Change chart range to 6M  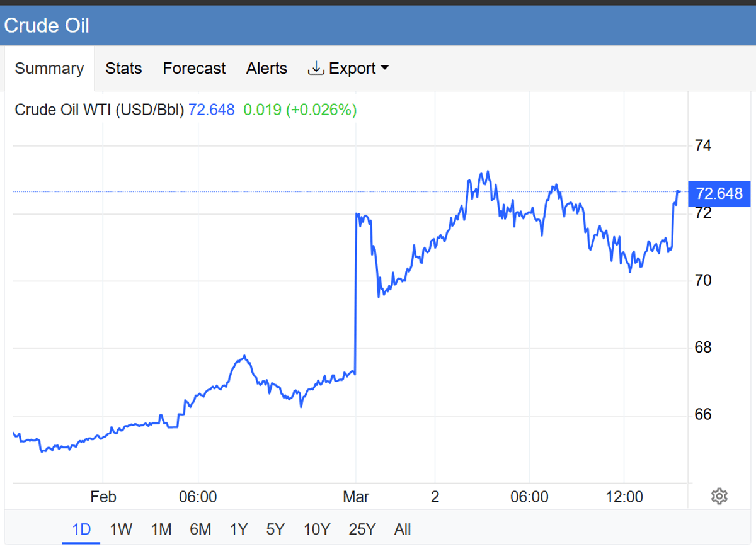tap(200, 529)
